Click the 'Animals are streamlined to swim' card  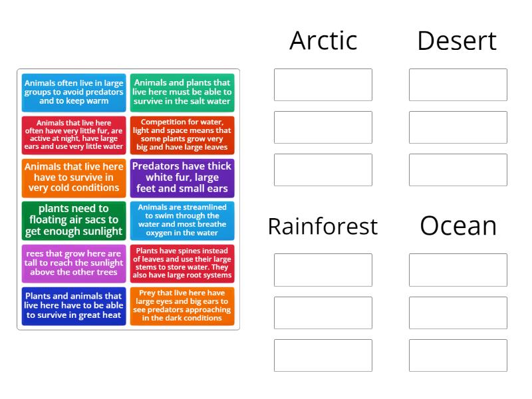click(x=182, y=221)
